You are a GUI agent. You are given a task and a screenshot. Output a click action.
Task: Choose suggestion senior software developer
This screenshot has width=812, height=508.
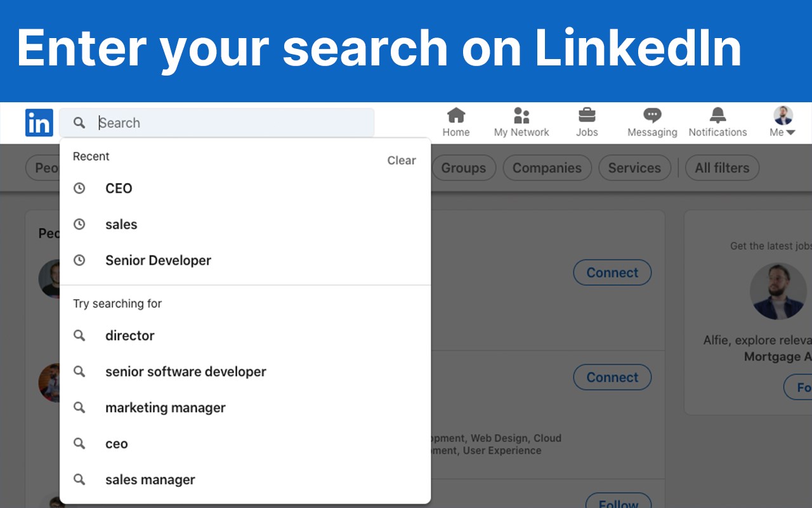coord(185,371)
